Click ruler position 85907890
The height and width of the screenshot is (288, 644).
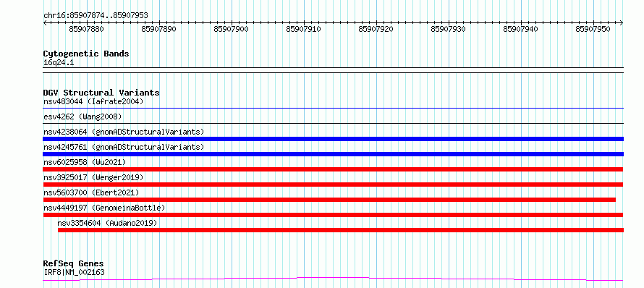(159, 29)
